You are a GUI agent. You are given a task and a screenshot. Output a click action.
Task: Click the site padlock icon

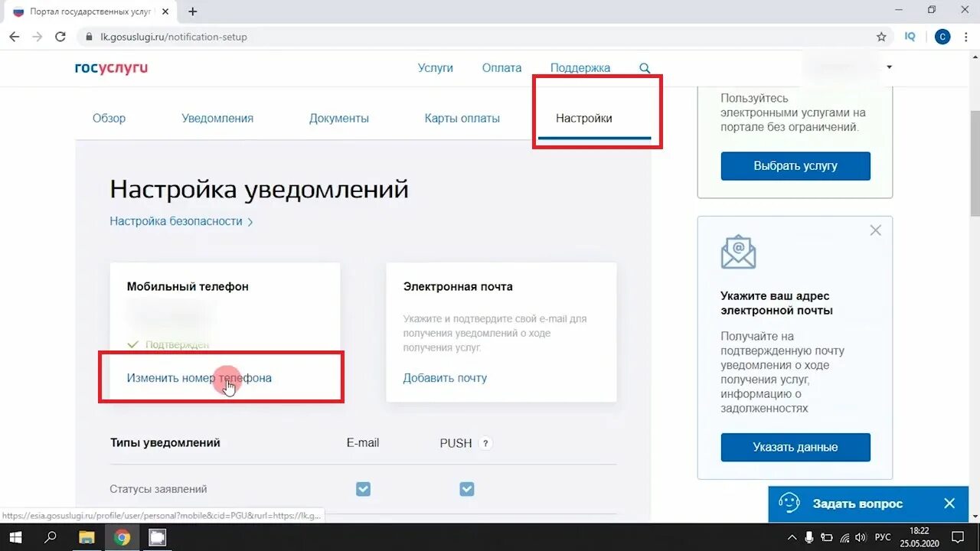coord(88,37)
